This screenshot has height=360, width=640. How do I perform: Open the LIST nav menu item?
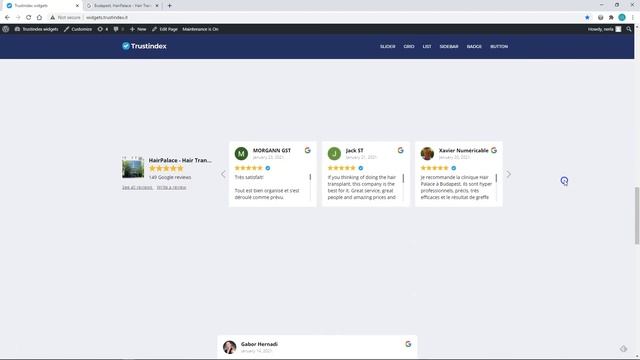427,47
